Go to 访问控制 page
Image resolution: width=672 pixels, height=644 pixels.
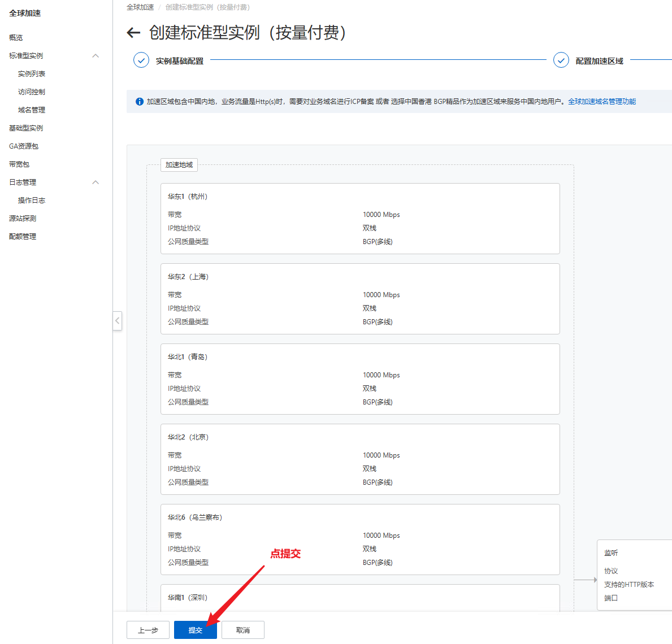click(32, 92)
